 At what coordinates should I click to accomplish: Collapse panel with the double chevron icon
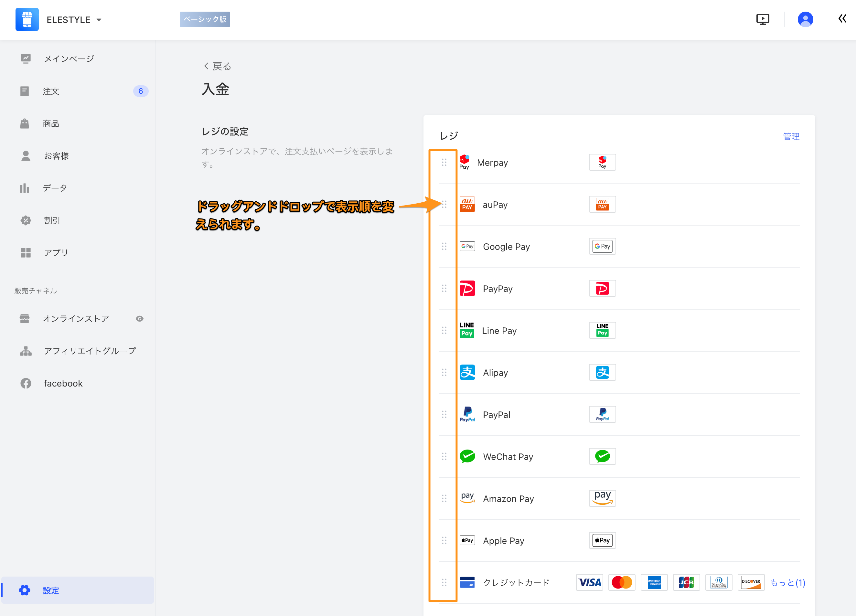(x=842, y=19)
